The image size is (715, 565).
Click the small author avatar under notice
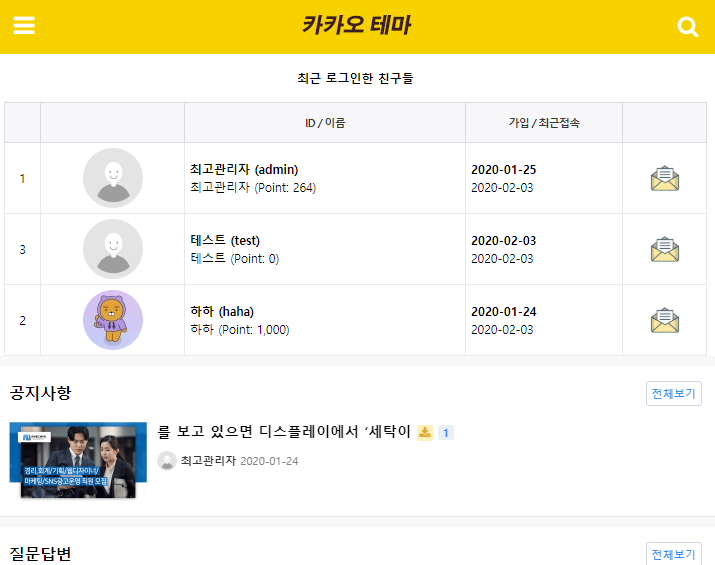click(167, 461)
